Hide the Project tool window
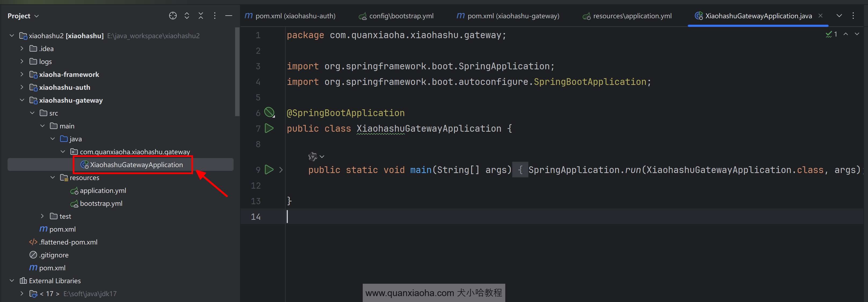Viewport: 868px width, 302px height. pyautogui.click(x=228, y=16)
